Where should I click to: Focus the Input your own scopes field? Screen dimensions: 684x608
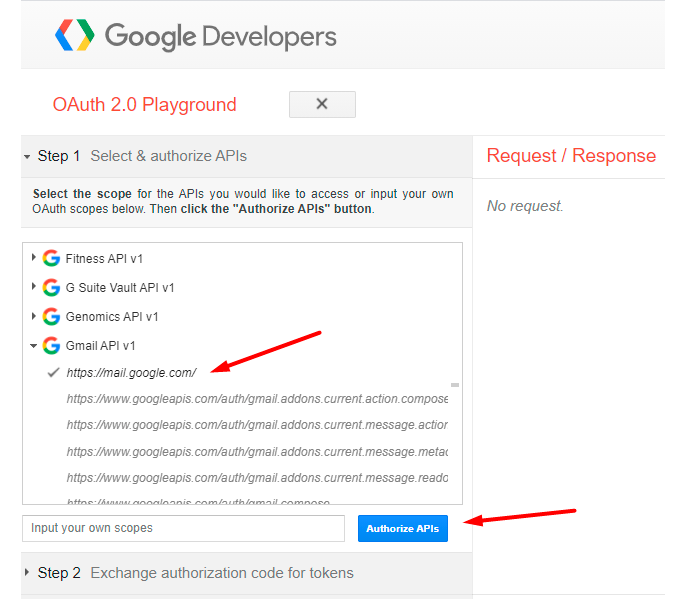click(x=183, y=528)
